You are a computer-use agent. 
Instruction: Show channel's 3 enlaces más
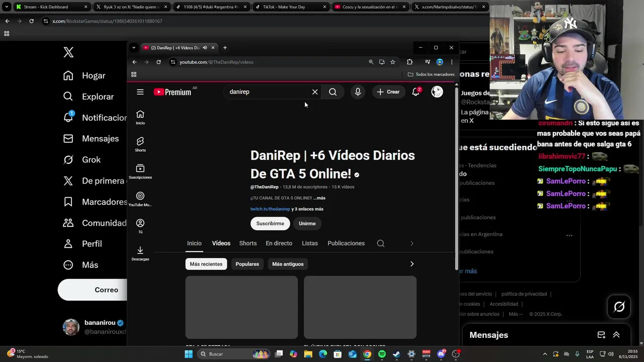(307, 209)
